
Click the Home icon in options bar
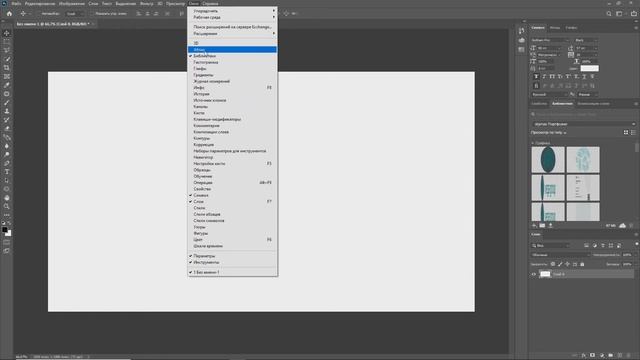pyautogui.click(x=9, y=13)
